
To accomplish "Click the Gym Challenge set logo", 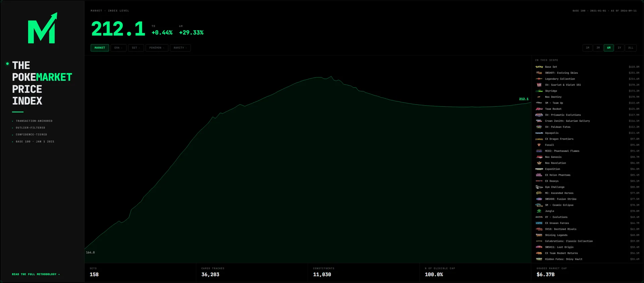I will coord(539,187).
